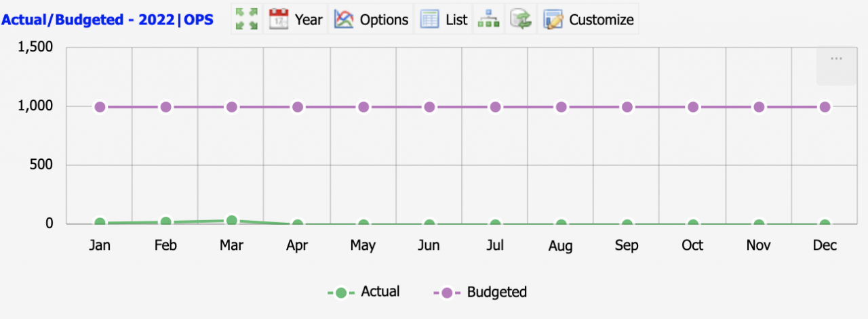The image size is (868, 319).
Task: Select the March Actual data point
Action: coord(232,220)
